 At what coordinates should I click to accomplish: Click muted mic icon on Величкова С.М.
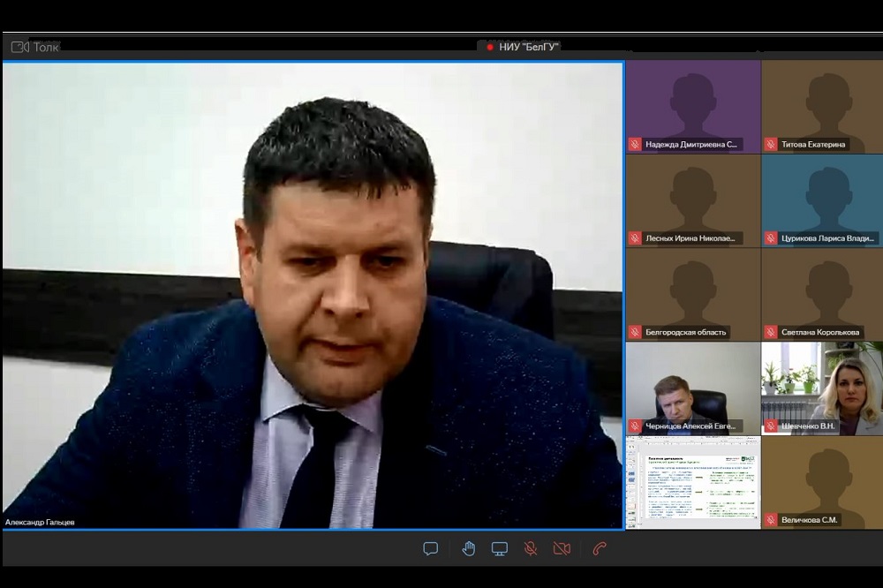pyautogui.click(x=771, y=520)
